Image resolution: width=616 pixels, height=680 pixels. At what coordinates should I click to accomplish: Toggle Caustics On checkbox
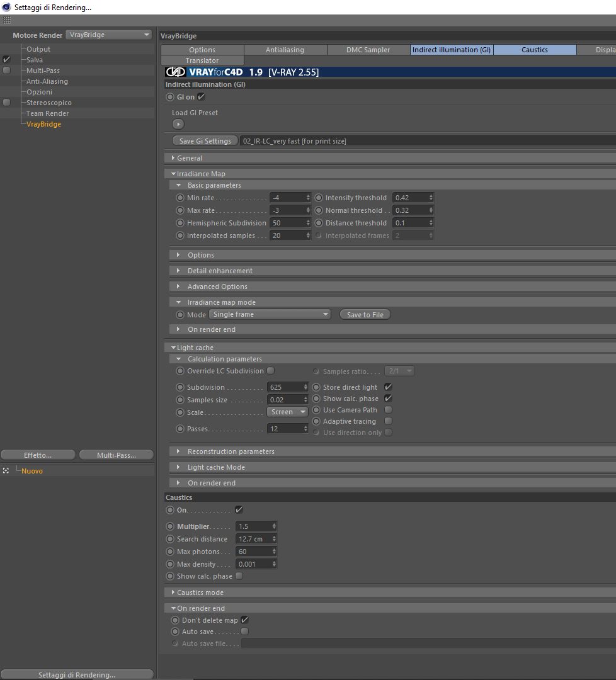239,509
